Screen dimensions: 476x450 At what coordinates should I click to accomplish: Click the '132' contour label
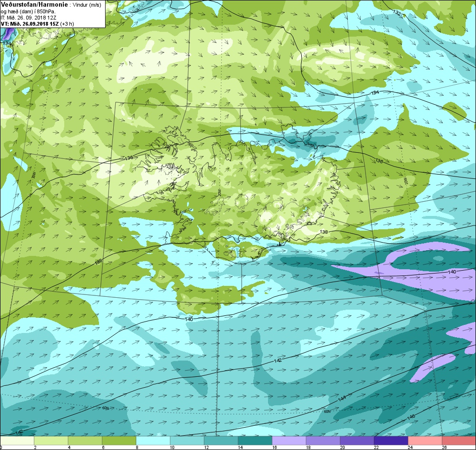pos(397,13)
